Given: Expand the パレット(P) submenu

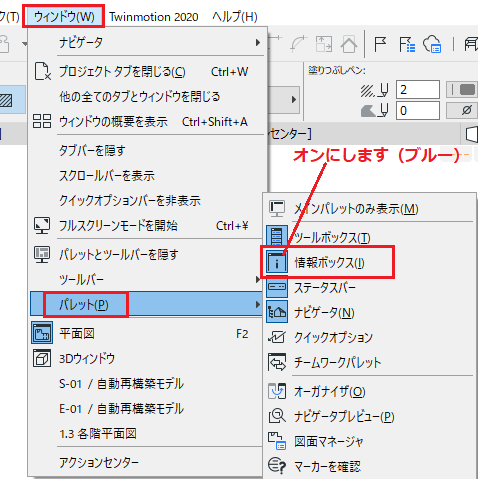Looking at the screenshot, I should click(x=146, y=304).
